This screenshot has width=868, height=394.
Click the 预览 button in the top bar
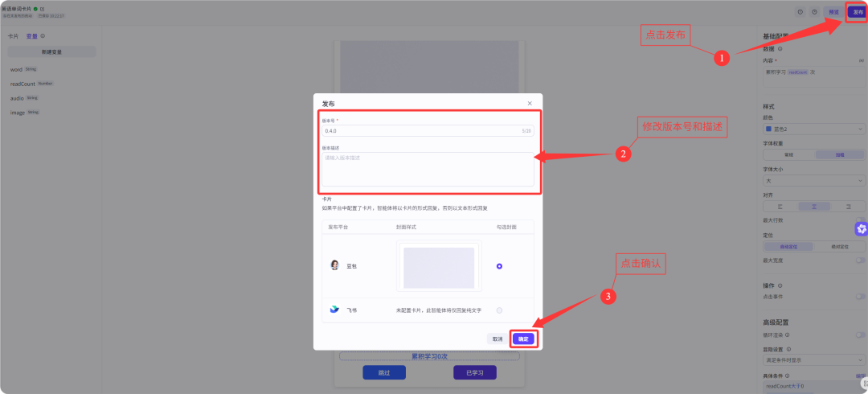tap(833, 11)
